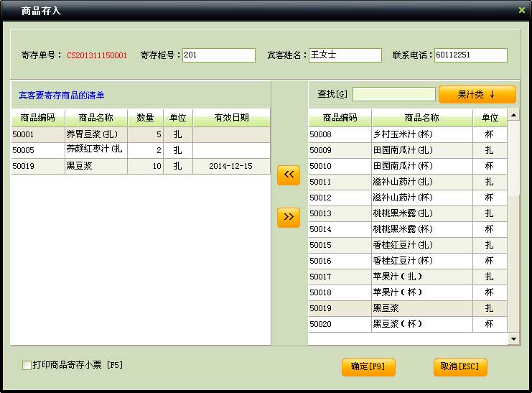
Task: Click the 查找 search input field
Action: pos(393,95)
